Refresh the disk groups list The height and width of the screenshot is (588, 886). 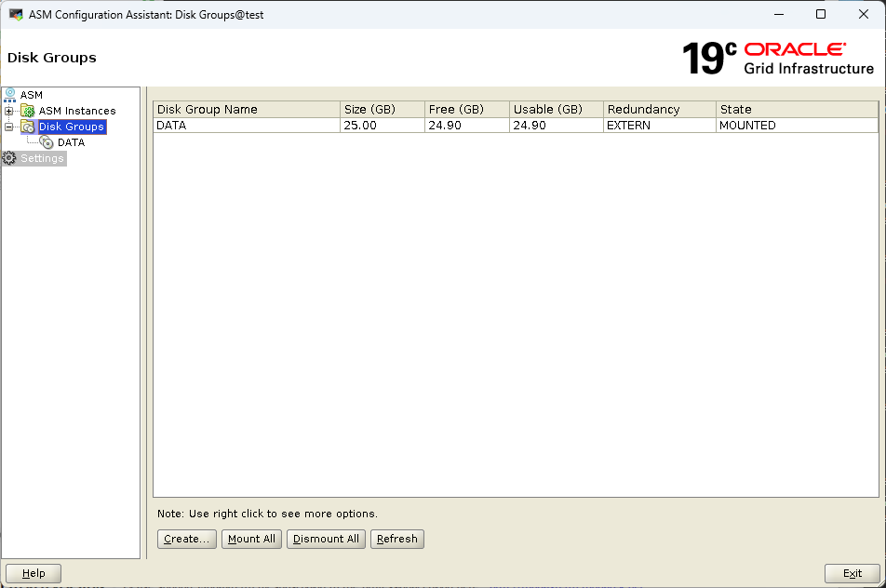(x=397, y=539)
